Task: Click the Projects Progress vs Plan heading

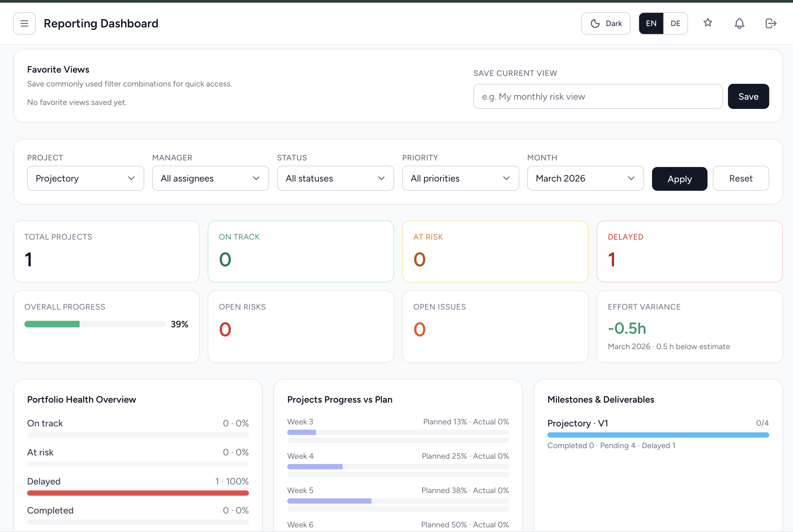Action: coord(340,399)
